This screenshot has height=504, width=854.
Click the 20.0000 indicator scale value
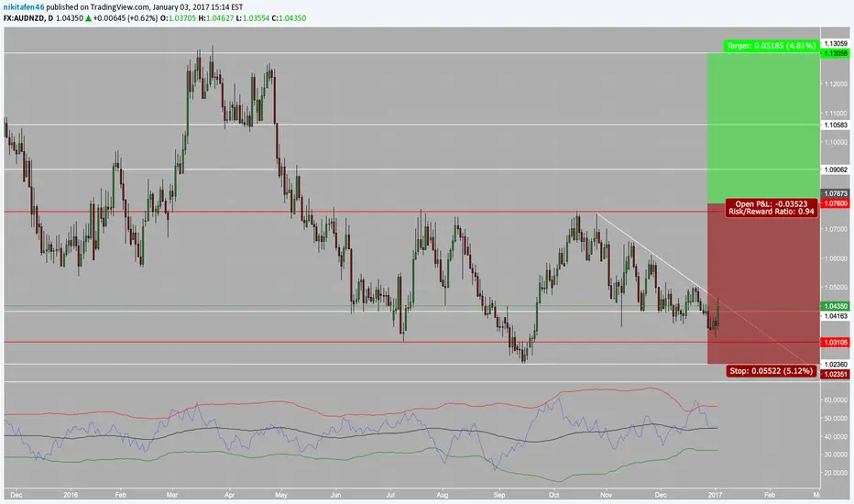coord(836,473)
